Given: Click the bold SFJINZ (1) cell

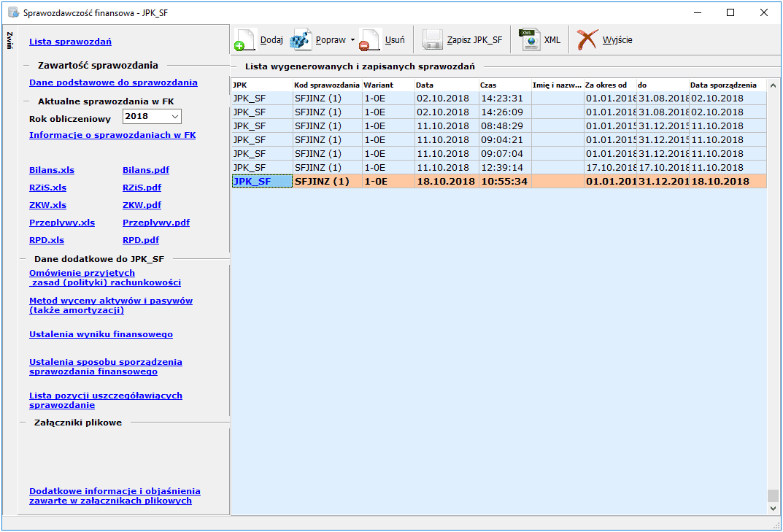Looking at the screenshot, I should point(328,181).
